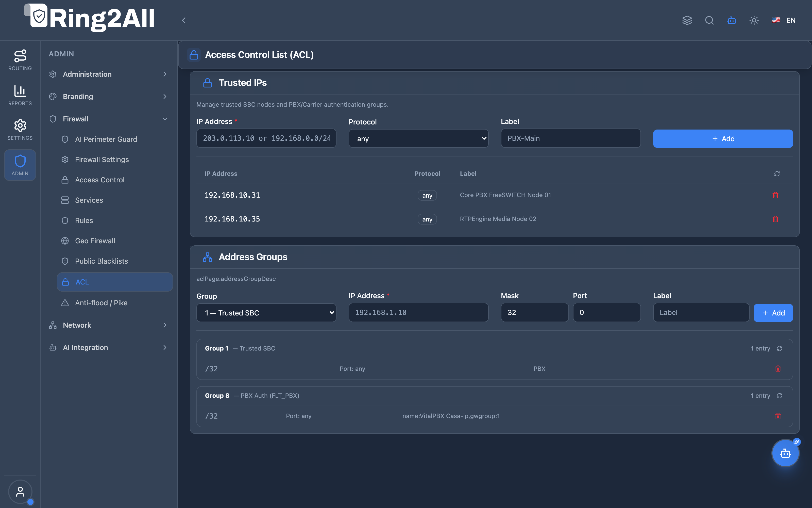Focus the Trusted IPs IP Address field
Viewport: 812px width, 508px height.
(266, 138)
